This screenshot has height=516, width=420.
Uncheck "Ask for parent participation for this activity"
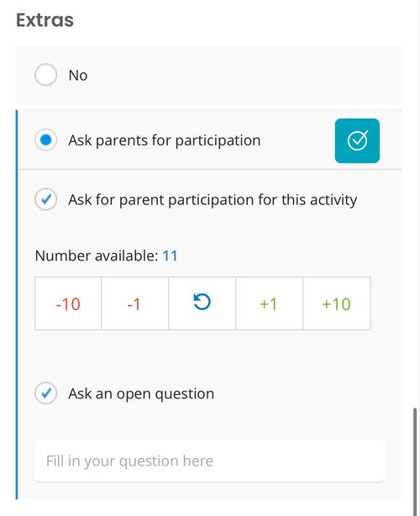coord(45,199)
